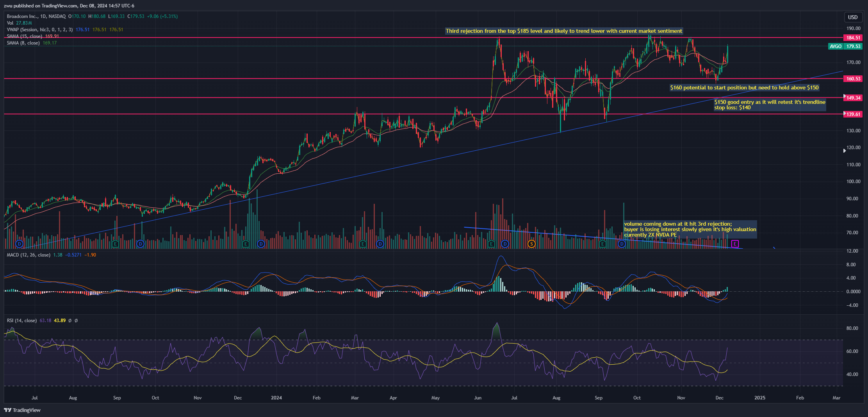This screenshot has width=868, height=417.
Task: Select the '$150 good entry' stop loss note
Action: pyautogui.click(x=770, y=105)
